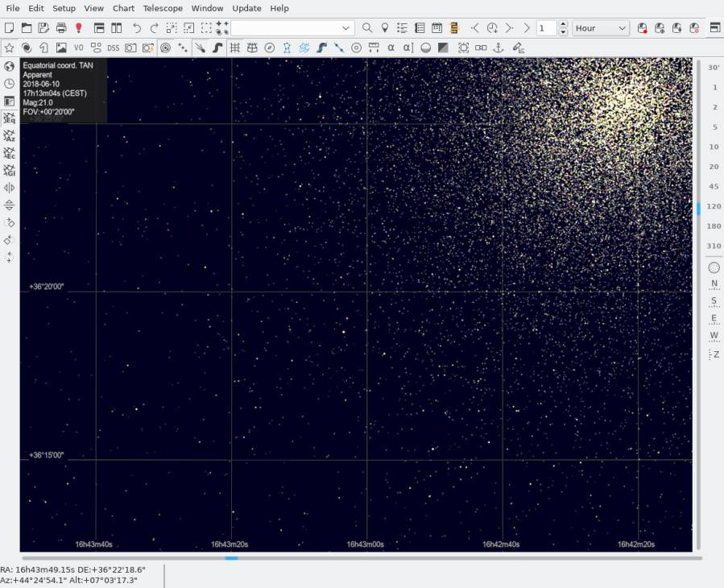The image size is (724, 588).
Task: Flip the chart vertically
Action: (x=9, y=205)
